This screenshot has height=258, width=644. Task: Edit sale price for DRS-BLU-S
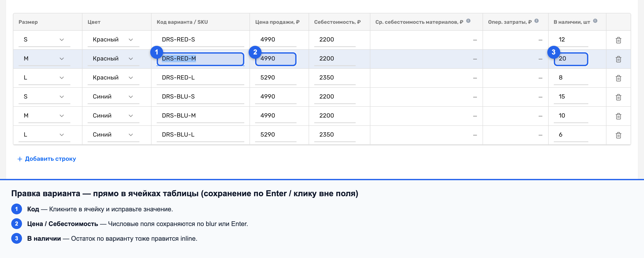[x=276, y=97]
